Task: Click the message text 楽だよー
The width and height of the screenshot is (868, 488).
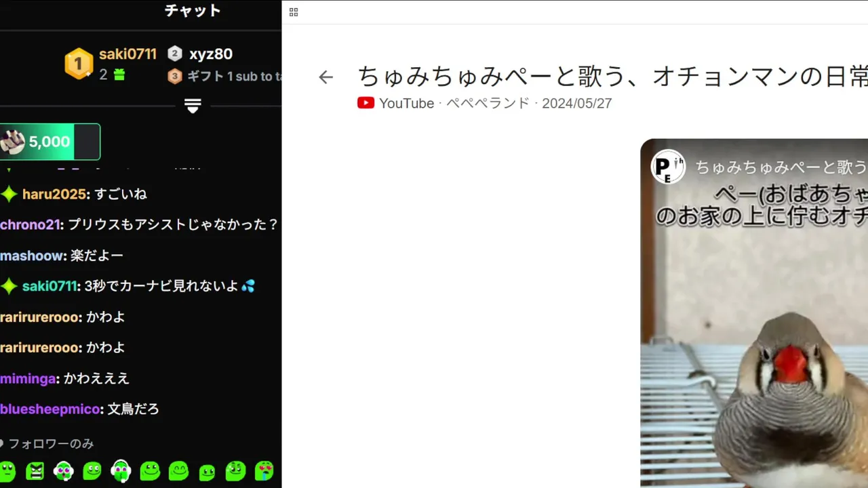Action: (x=97, y=256)
